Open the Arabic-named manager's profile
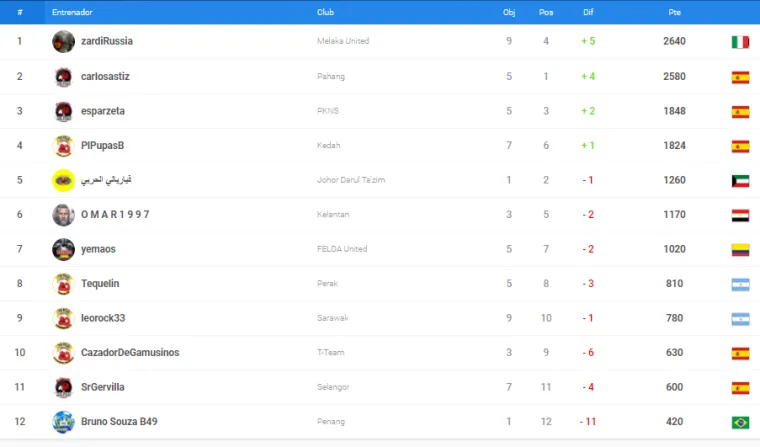760x447 pixels. coord(106,180)
